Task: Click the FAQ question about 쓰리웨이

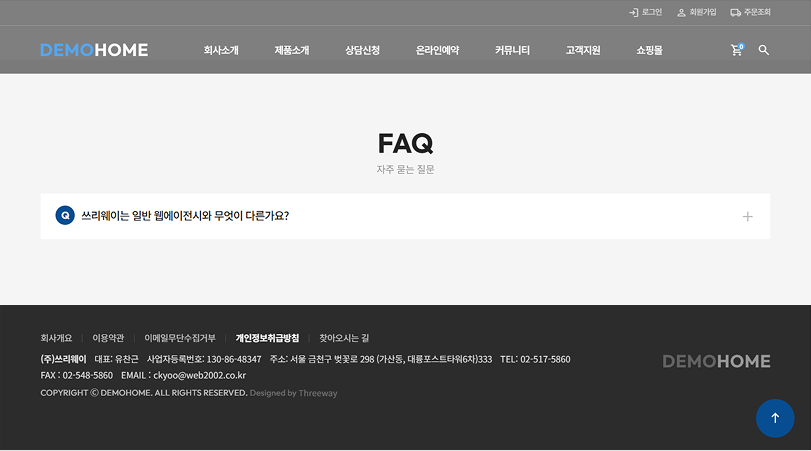Action: click(x=185, y=216)
